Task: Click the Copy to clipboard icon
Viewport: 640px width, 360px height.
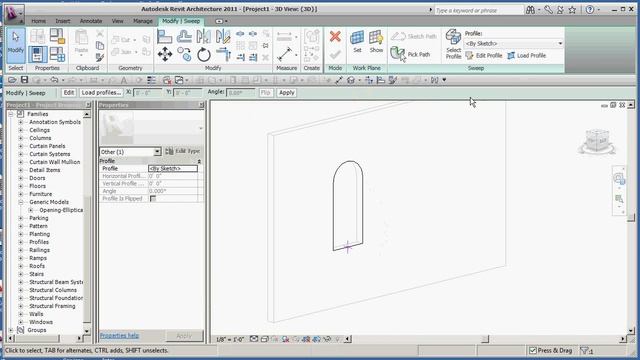Action: pos(100,45)
